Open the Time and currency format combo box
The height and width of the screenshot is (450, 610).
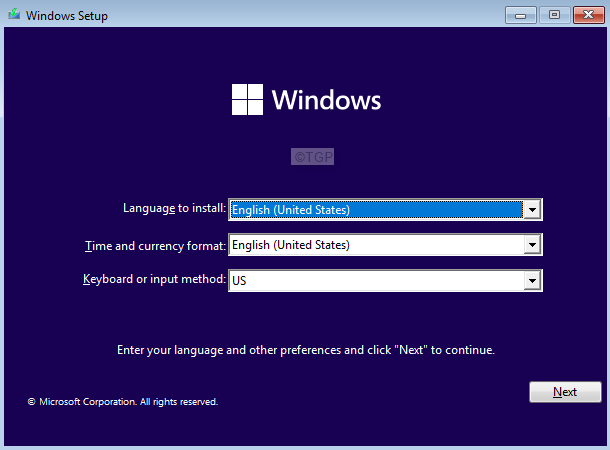[x=385, y=245]
